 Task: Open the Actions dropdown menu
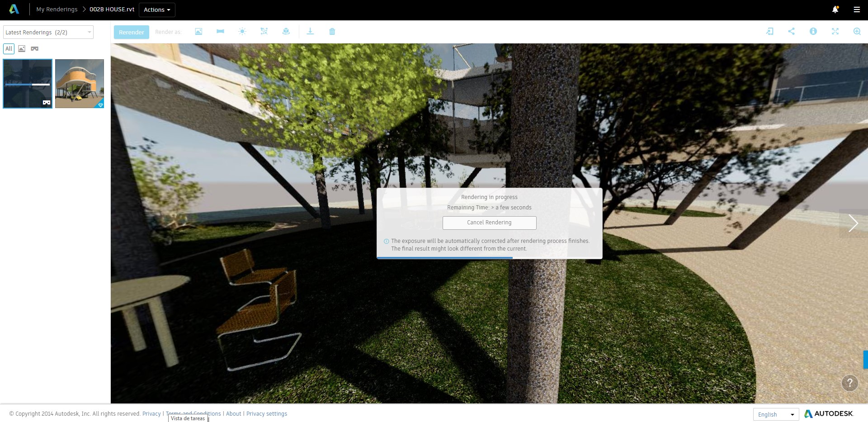coord(157,10)
